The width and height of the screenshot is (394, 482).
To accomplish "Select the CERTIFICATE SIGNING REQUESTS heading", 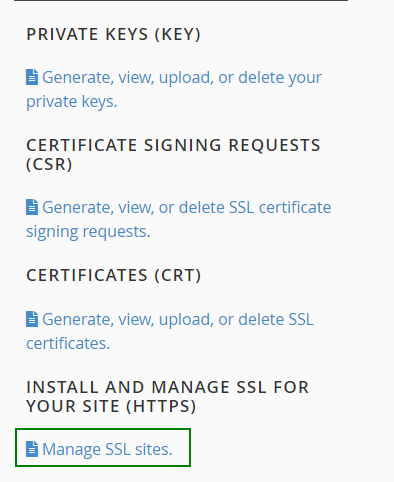I will 173,155.
